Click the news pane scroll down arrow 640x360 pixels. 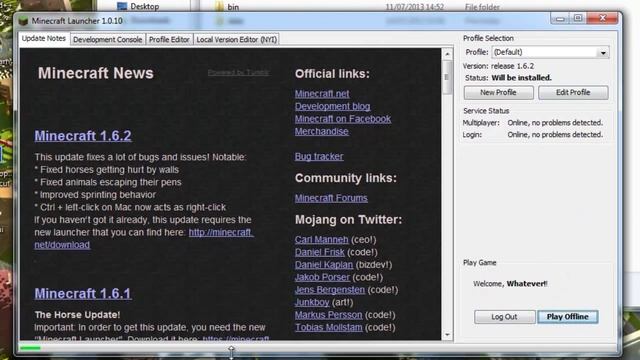(447, 335)
